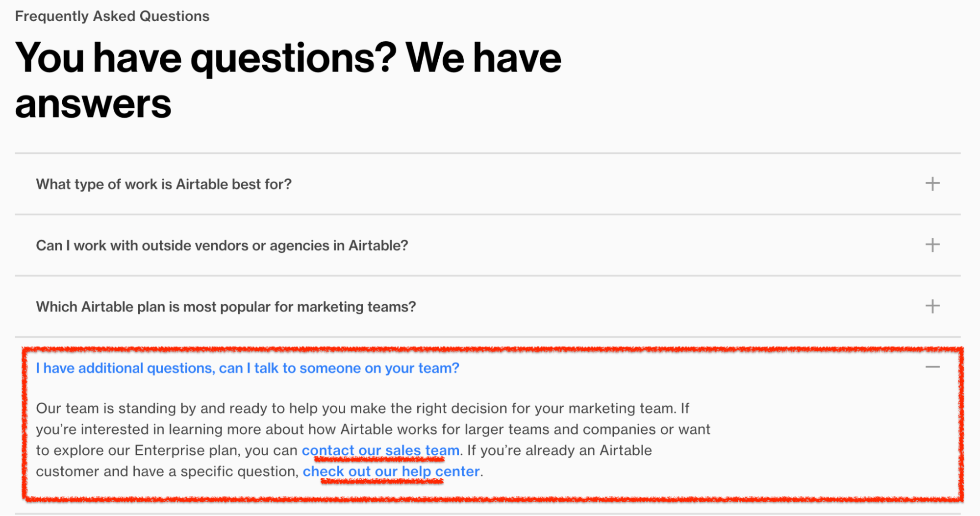
Task: Expand 'What type of work is Airtable best for?'
Action: tap(164, 184)
